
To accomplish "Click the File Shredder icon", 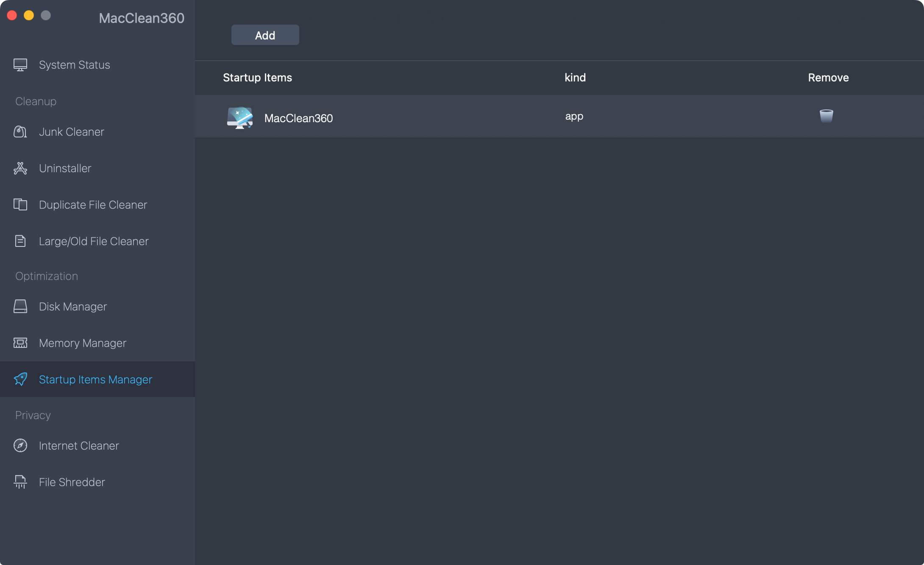I will tap(20, 482).
